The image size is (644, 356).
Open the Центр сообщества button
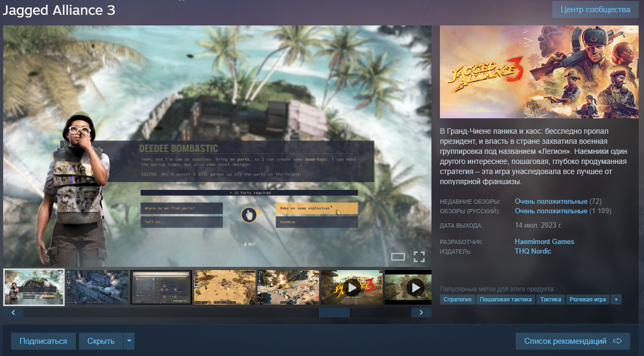tap(595, 10)
